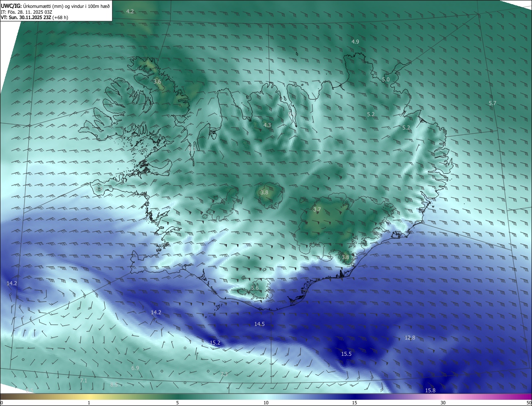Image resolution: width=532 pixels, height=406 pixels.
Task: Click the '15.5' value label
Action: click(346, 354)
